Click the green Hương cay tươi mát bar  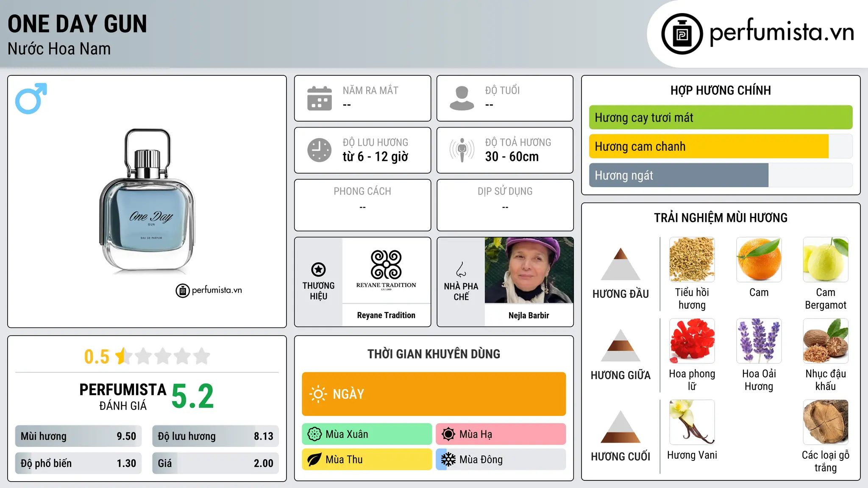tap(721, 117)
